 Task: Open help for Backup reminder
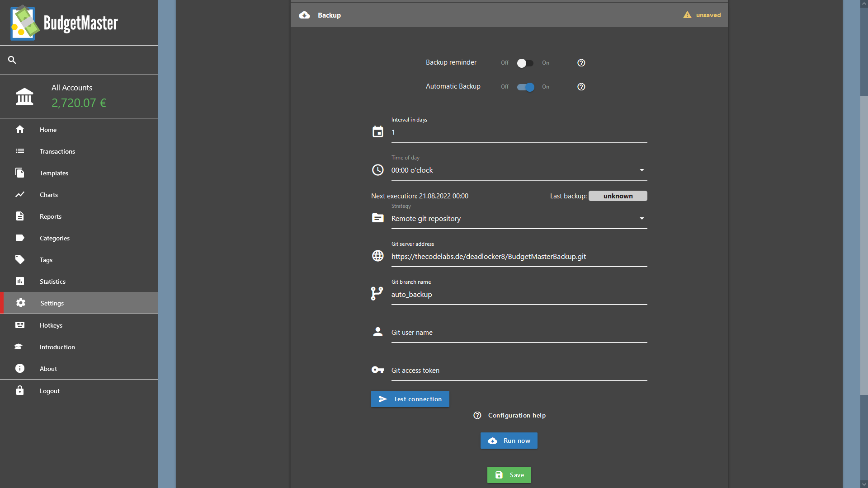[x=581, y=63]
